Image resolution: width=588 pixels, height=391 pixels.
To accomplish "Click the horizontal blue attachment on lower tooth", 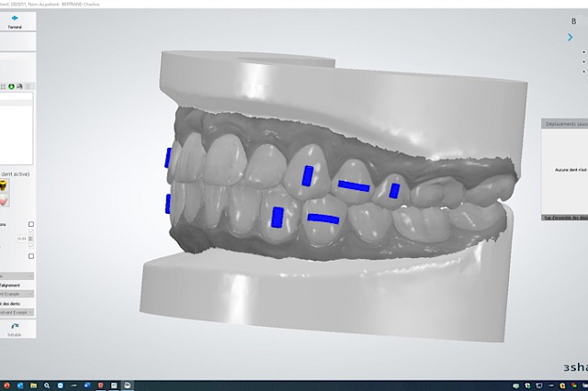I will tap(322, 218).
